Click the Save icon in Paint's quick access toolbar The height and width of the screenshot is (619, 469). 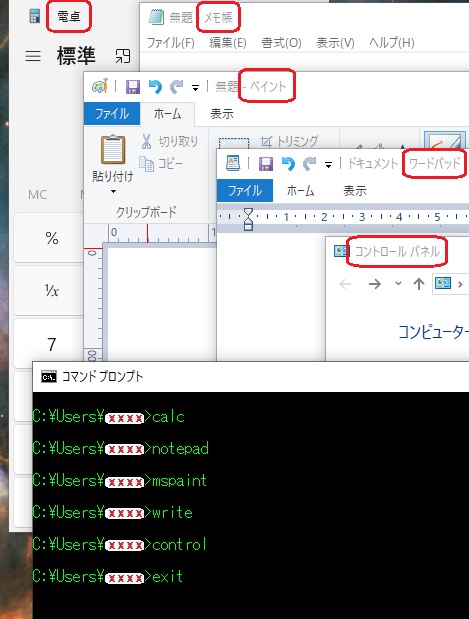(x=133, y=87)
